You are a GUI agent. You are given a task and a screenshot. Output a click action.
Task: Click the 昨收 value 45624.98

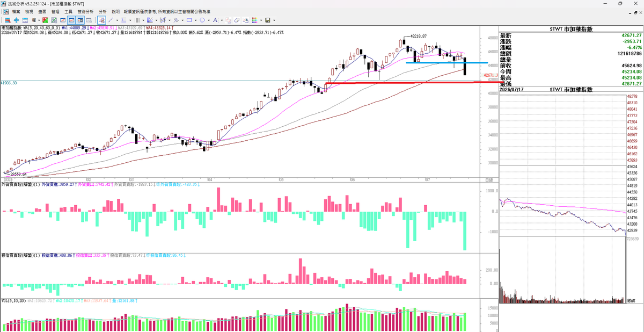coord(631,66)
